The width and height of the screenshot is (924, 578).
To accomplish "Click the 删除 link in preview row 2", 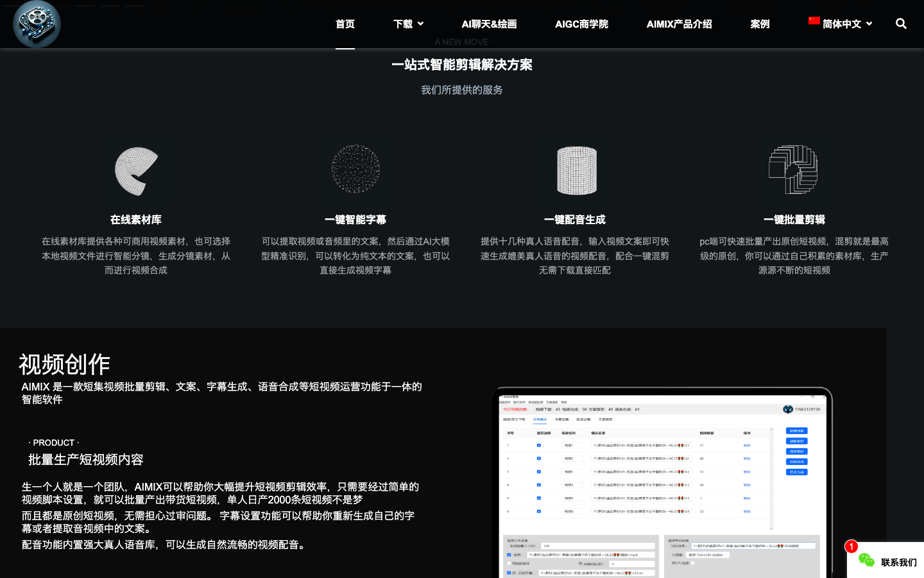I will (x=747, y=459).
